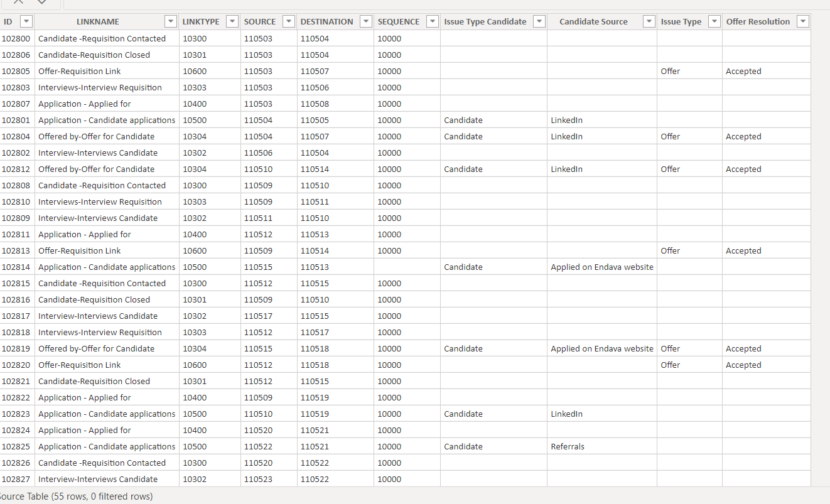Click ID cell 102827
The image size is (830, 504).
[16, 479]
